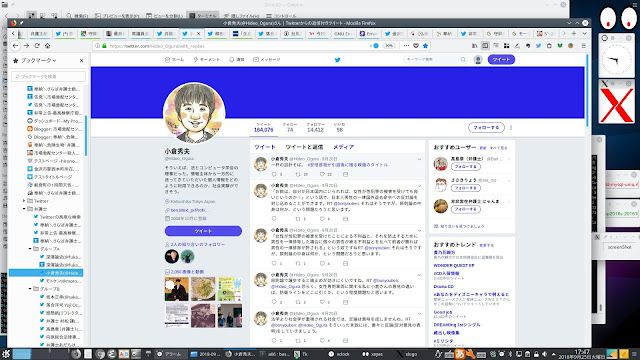Open a new Firefox tab with plus
This screenshot has width=640, height=360.
click(x=574, y=33)
